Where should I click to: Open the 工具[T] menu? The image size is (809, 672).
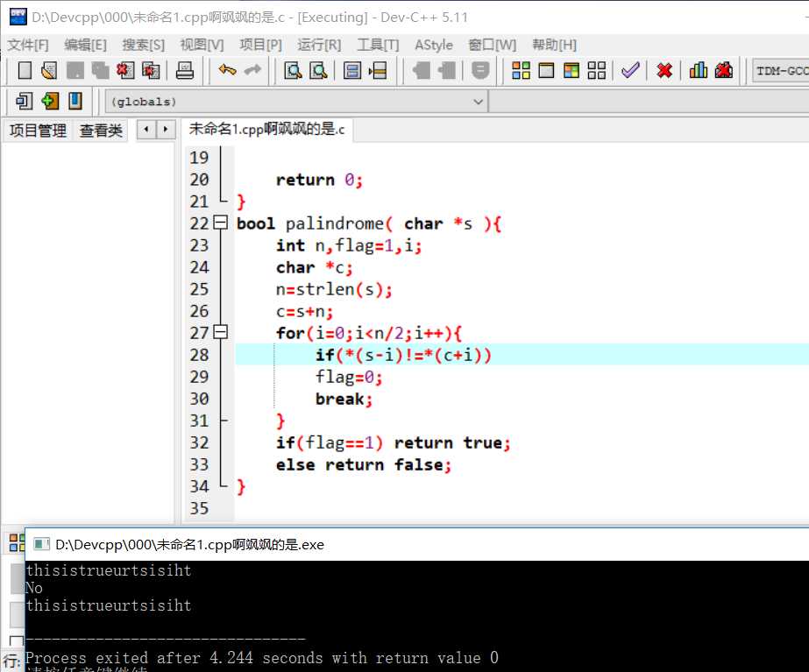[378, 45]
